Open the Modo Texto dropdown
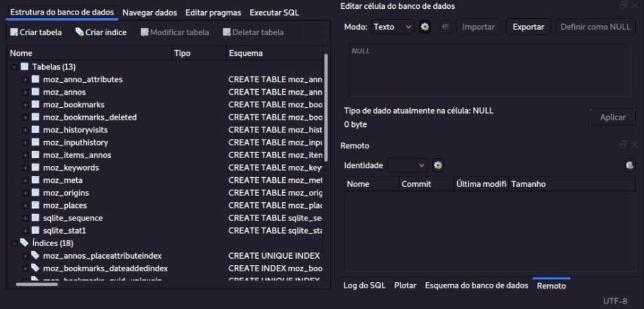This screenshot has height=309, width=644. click(392, 27)
